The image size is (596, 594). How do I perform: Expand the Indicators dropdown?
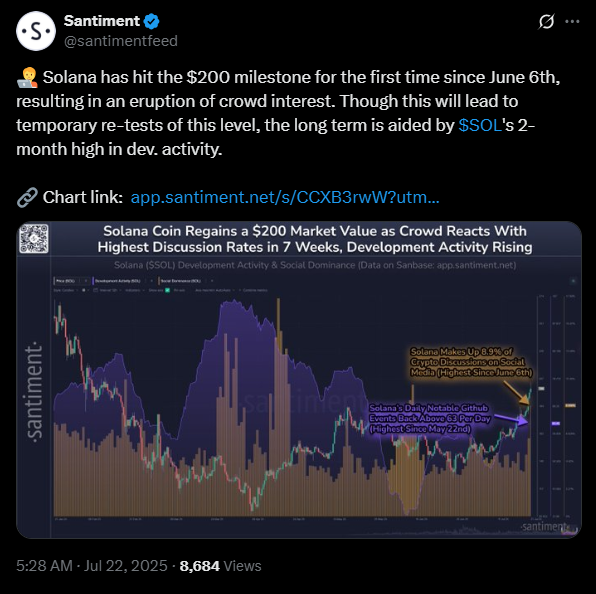[x=134, y=290]
